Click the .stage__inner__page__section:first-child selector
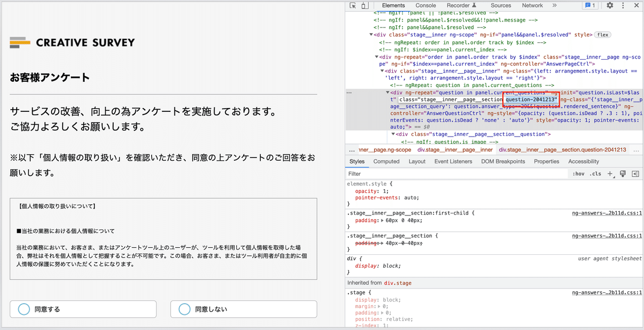 coord(408,213)
